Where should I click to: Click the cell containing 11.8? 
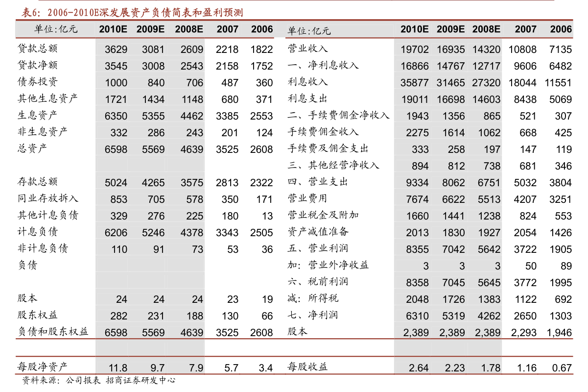coord(118,368)
